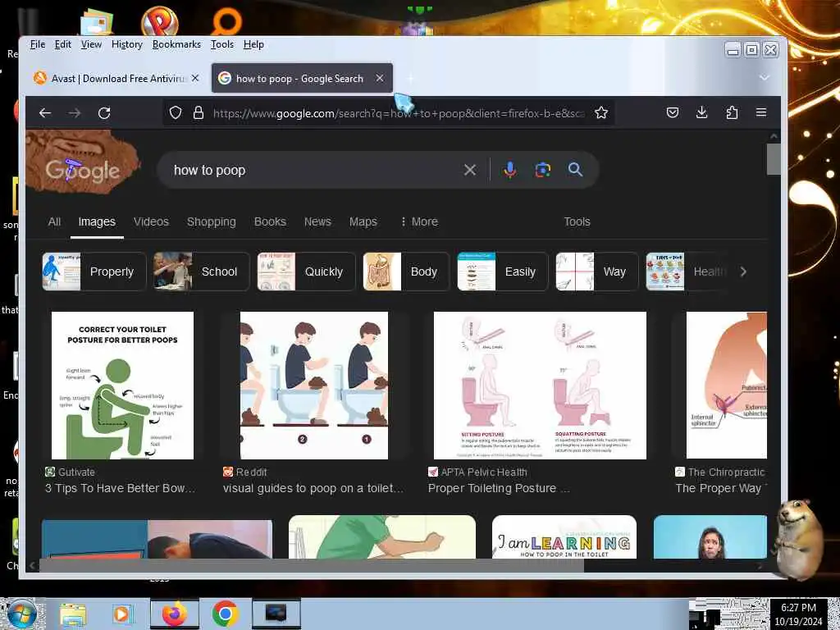
Task: Open the Edit menu
Action: 62,44
